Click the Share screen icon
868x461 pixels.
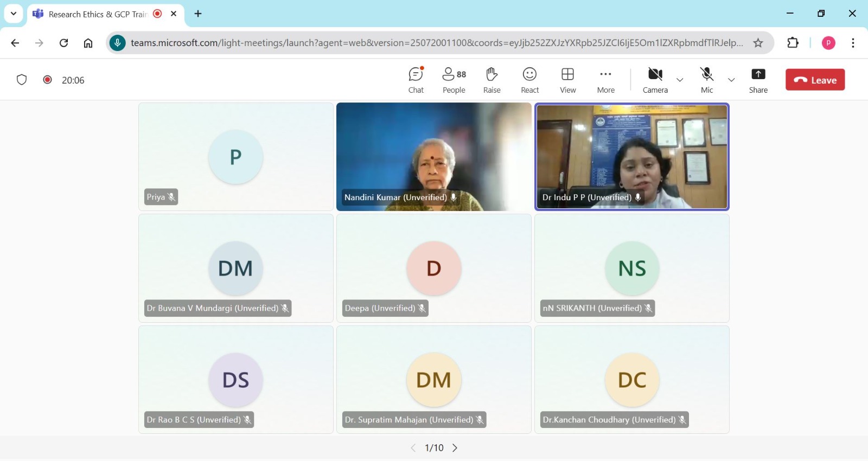pos(758,80)
